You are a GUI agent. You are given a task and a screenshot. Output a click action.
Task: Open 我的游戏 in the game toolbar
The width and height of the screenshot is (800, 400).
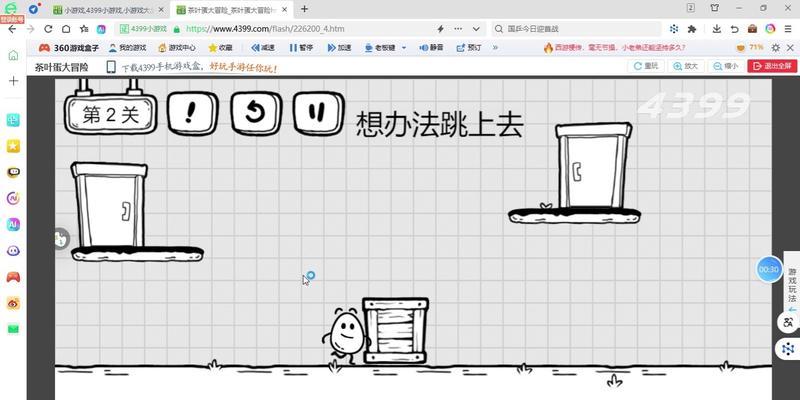128,47
